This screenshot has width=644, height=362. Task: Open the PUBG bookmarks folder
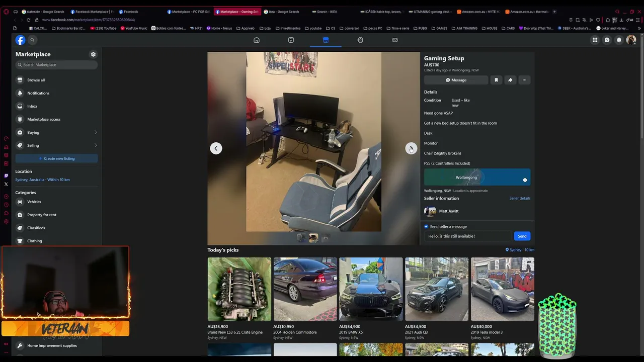[x=420, y=28]
